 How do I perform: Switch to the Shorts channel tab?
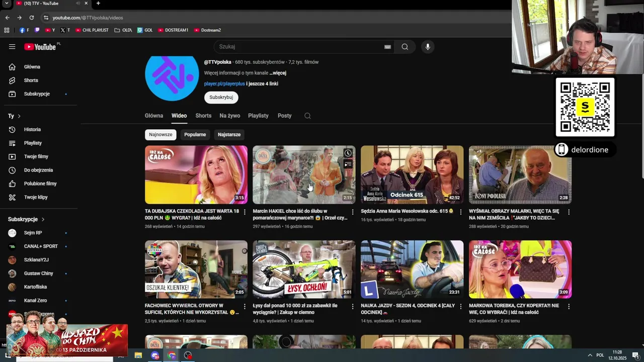[203, 116]
